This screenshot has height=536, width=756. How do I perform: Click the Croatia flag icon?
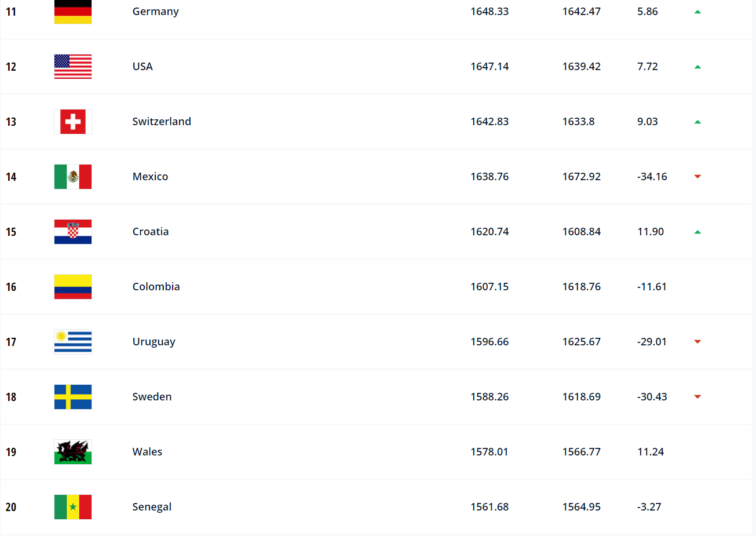(x=73, y=232)
